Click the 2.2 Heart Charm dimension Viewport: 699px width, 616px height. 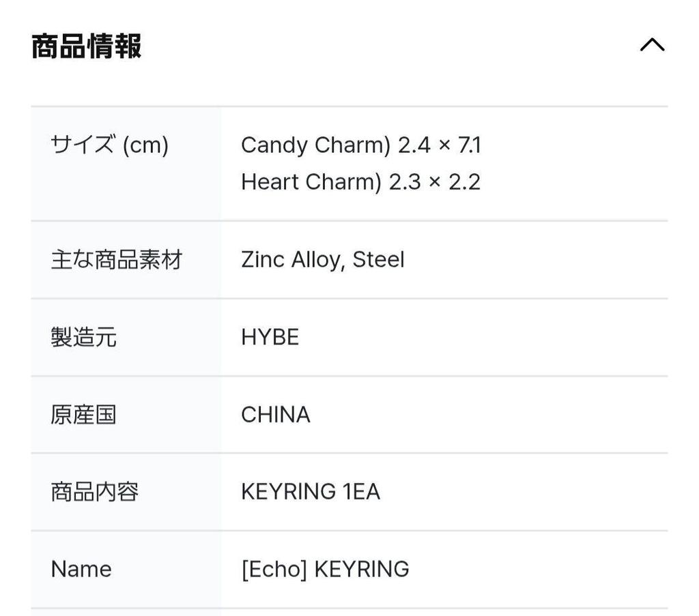click(x=464, y=181)
